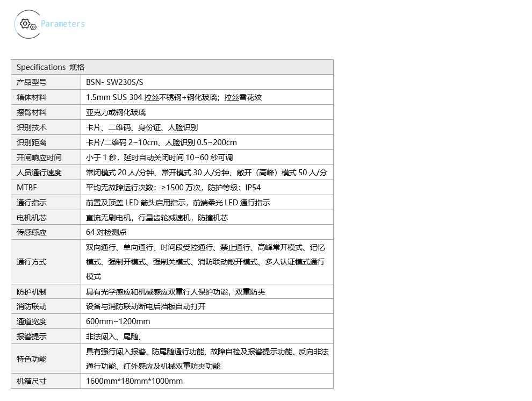
Task: Click the 亚克力或钢化玻璃 cell
Action: tap(116, 112)
